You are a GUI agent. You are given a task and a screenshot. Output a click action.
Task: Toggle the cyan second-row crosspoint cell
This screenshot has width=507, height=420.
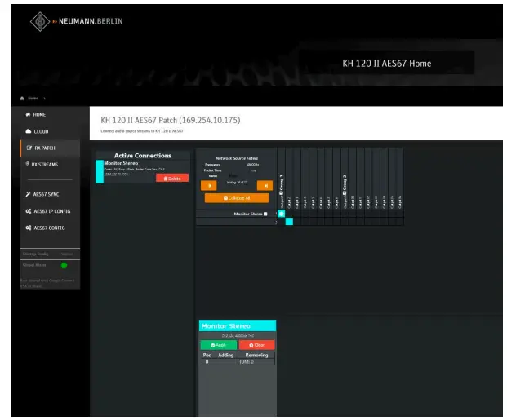(289, 221)
